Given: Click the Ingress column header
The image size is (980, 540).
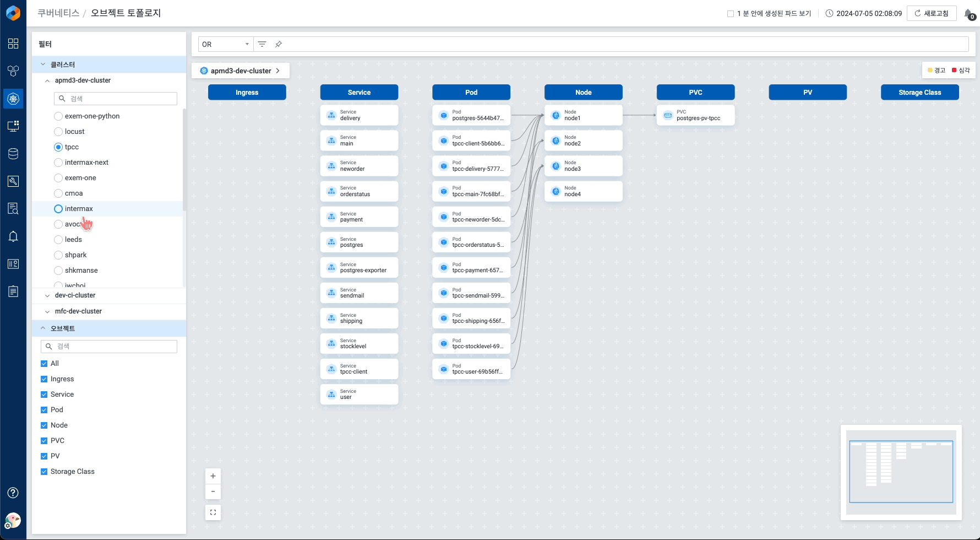Looking at the screenshot, I should point(247,92).
